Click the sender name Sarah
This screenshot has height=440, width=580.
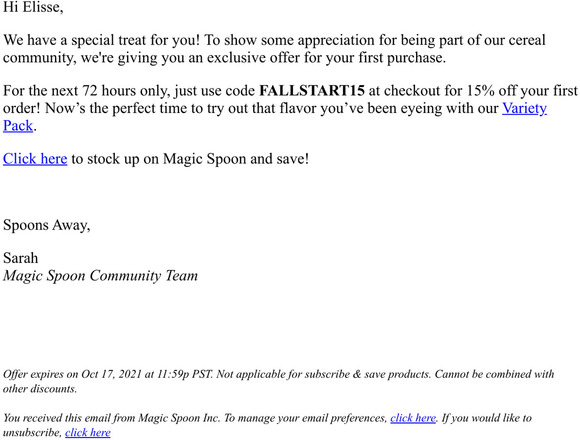point(21,258)
